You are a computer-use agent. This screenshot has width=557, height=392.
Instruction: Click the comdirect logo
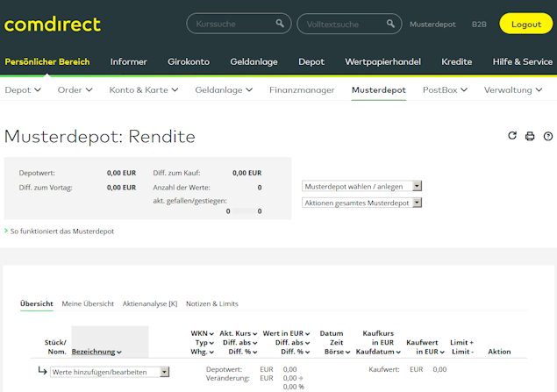(x=53, y=25)
